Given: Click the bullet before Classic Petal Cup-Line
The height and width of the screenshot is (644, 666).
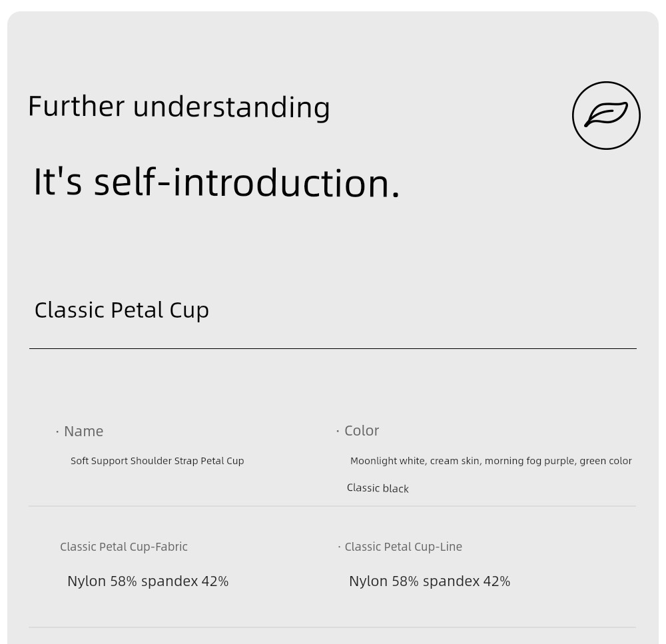Looking at the screenshot, I should [340, 547].
